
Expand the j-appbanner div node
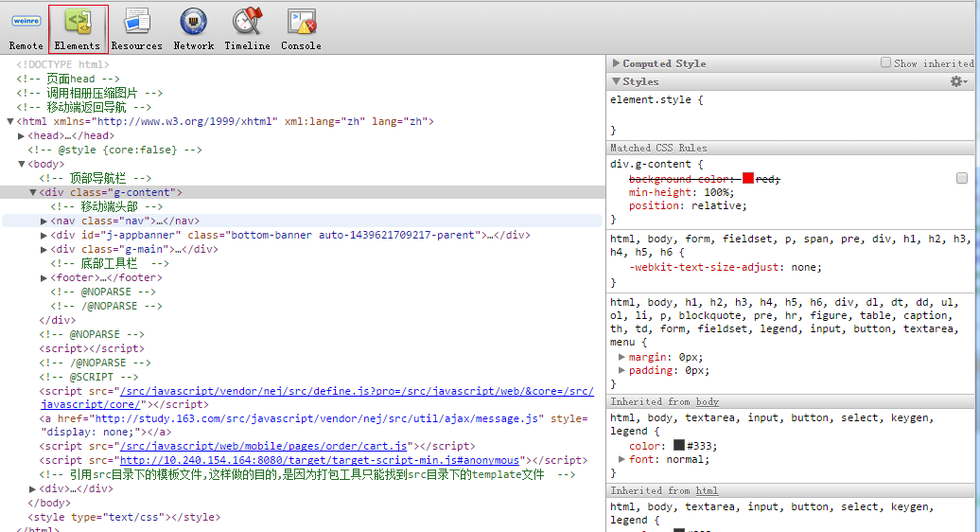(x=44, y=235)
